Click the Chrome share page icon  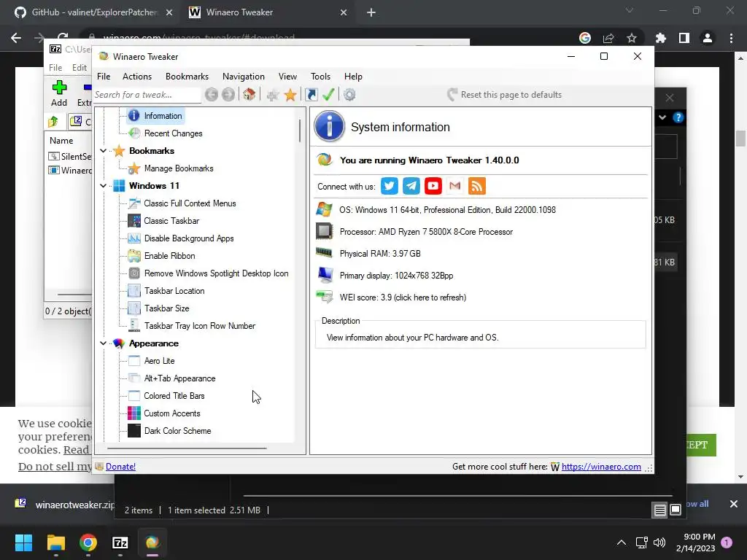(x=608, y=38)
